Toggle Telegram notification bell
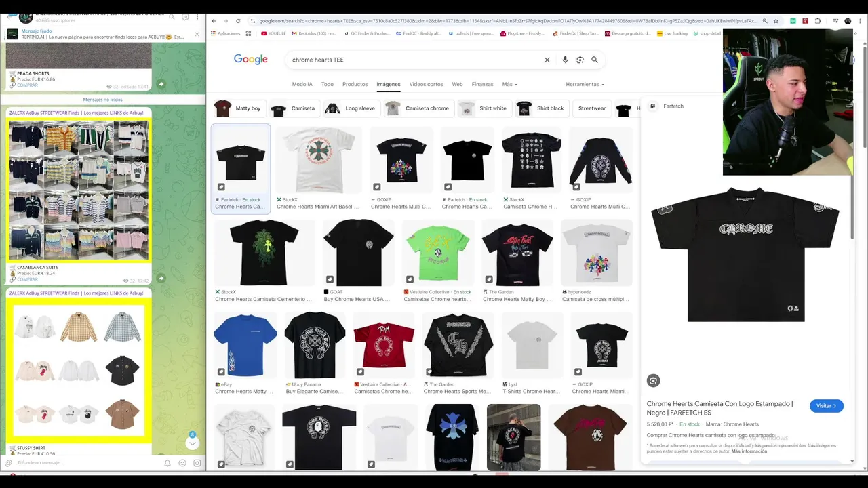 (x=167, y=463)
